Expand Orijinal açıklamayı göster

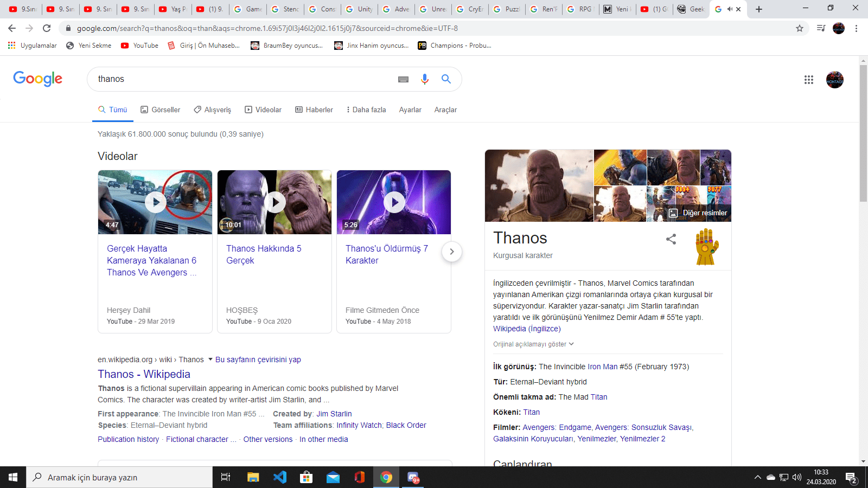[x=533, y=344]
